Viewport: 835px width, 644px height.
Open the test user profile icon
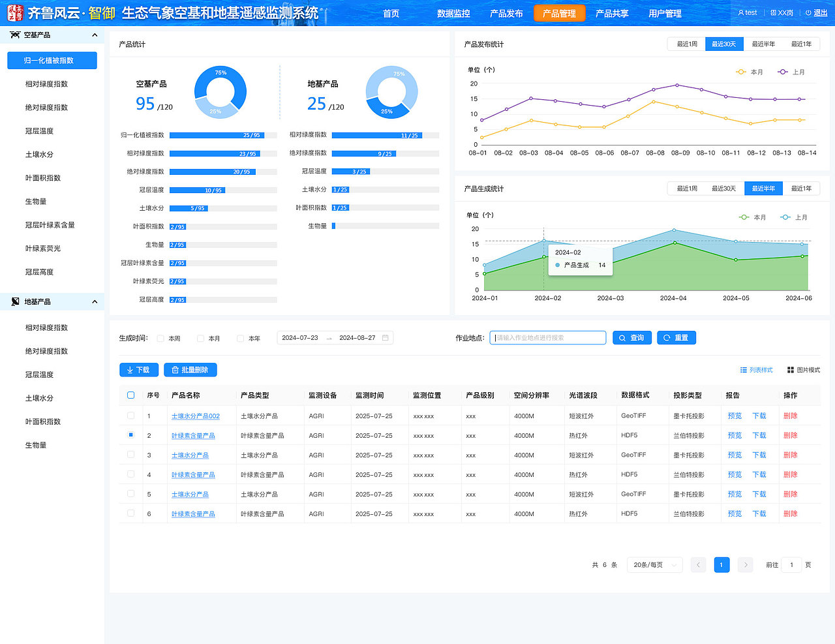pyautogui.click(x=740, y=12)
